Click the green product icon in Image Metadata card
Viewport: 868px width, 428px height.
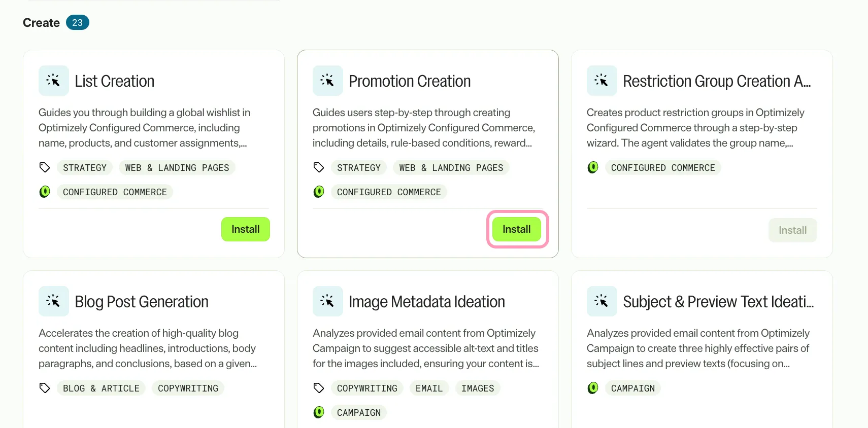click(x=319, y=412)
